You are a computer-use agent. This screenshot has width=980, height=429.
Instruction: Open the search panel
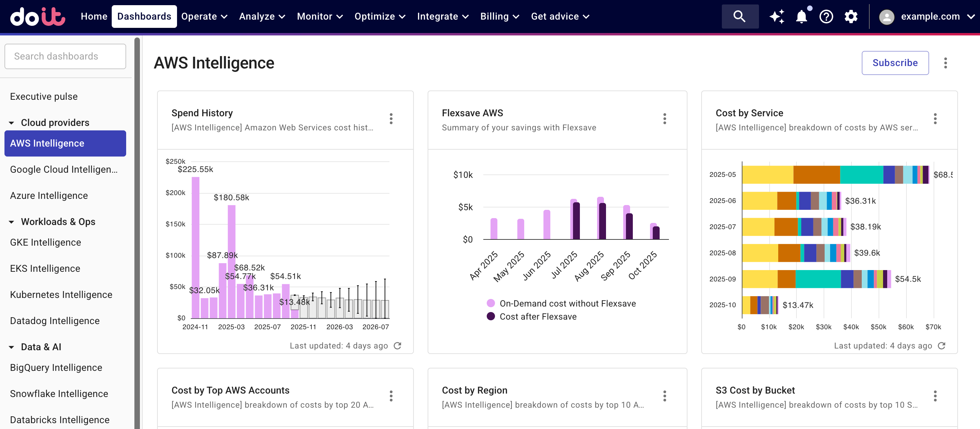click(x=740, y=17)
